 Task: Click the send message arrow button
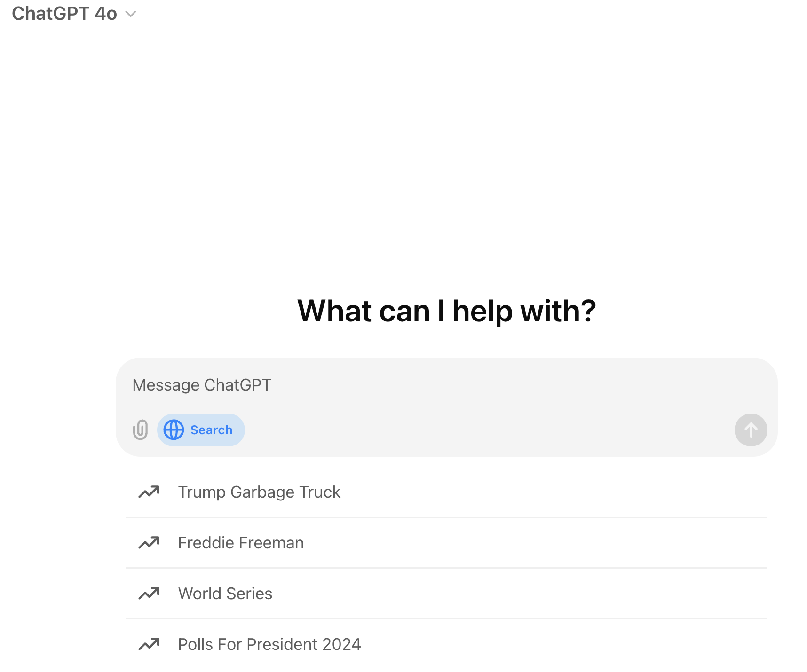click(x=751, y=430)
